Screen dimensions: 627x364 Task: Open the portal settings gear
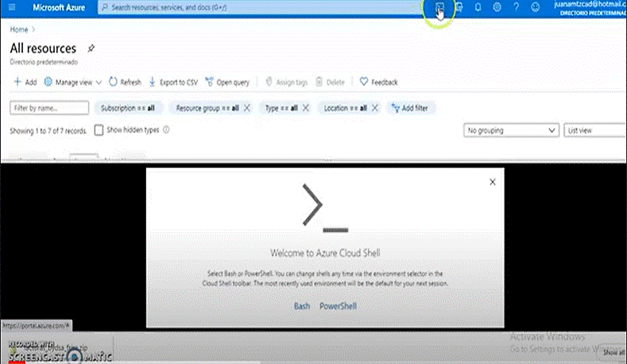497,7
